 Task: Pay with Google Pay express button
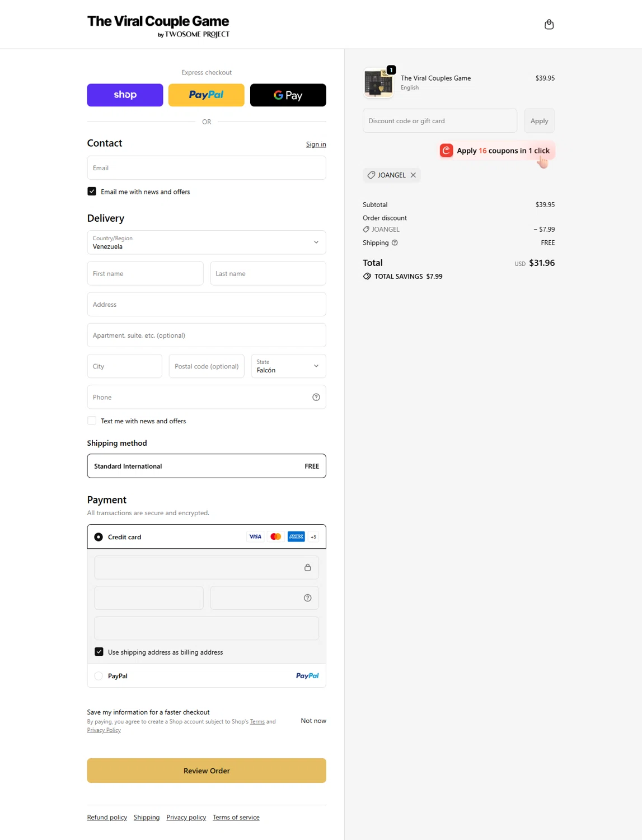coord(288,95)
